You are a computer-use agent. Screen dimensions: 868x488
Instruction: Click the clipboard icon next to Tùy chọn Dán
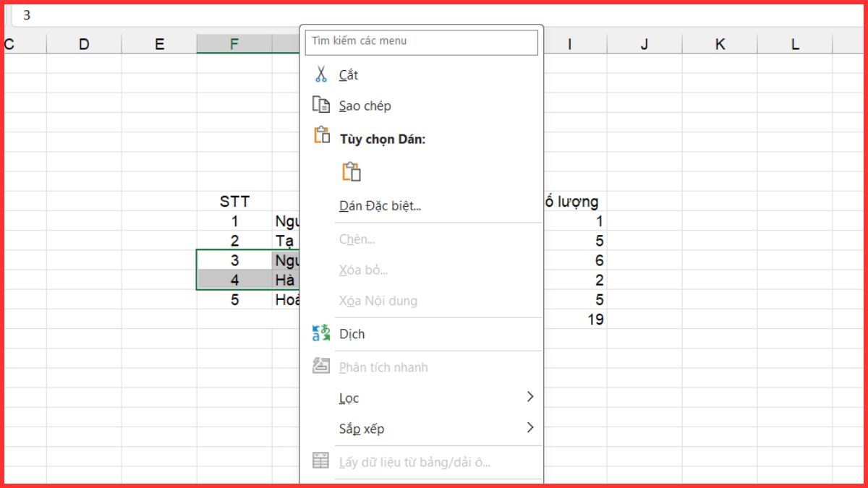tap(322, 137)
